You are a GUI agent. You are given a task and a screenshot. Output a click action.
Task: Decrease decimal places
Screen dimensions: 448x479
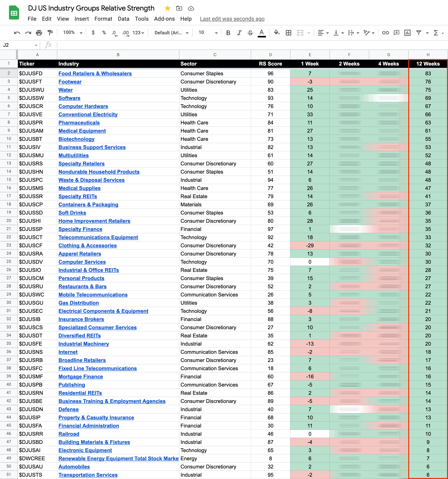click(x=114, y=33)
